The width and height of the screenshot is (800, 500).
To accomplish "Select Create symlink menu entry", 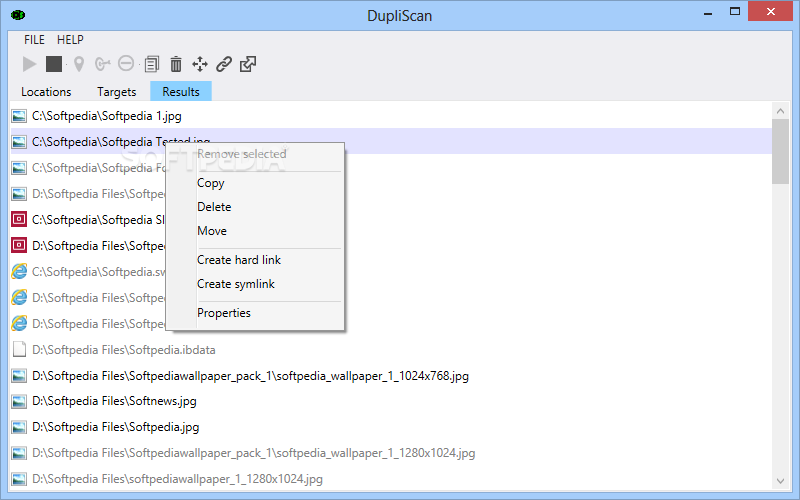I will coord(256,284).
